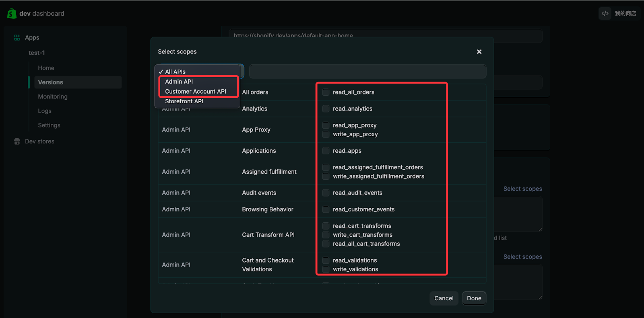The image size is (644, 318).
Task: Pick Storefront API in the dropdown
Action: click(x=184, y=101)
